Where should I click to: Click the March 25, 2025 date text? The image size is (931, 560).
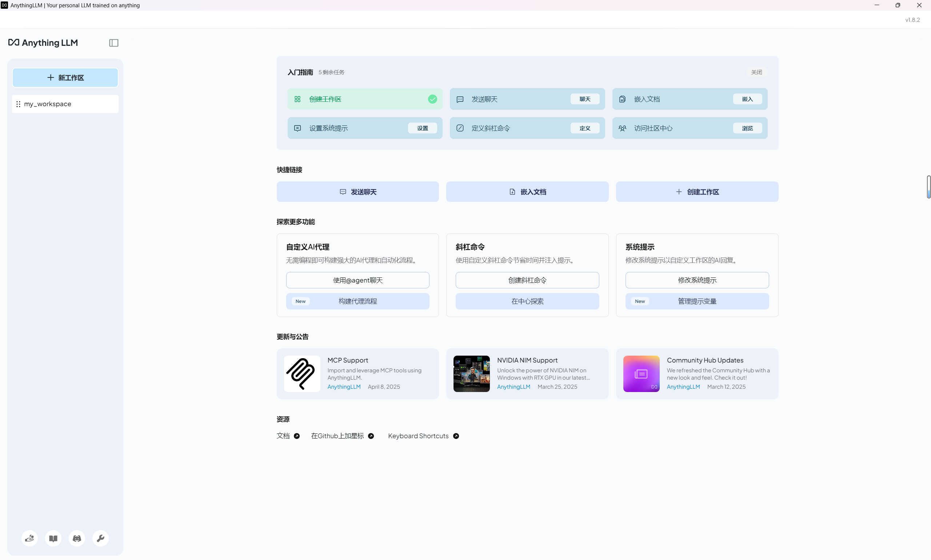coord(558,387)
